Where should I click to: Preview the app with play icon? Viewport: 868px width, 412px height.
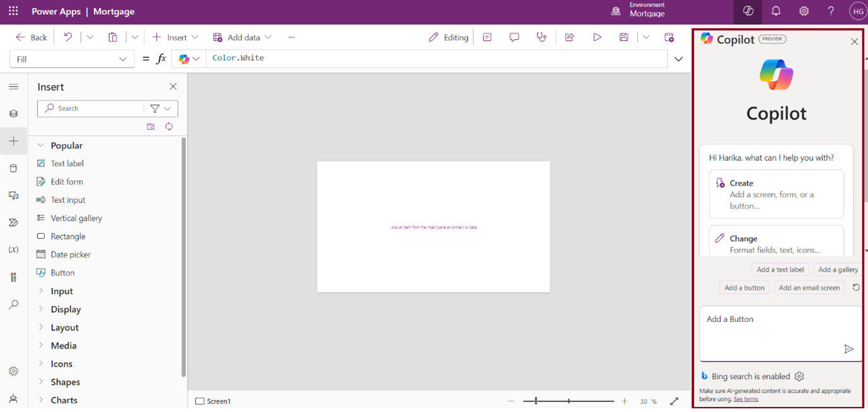click(x=597, y=38)
